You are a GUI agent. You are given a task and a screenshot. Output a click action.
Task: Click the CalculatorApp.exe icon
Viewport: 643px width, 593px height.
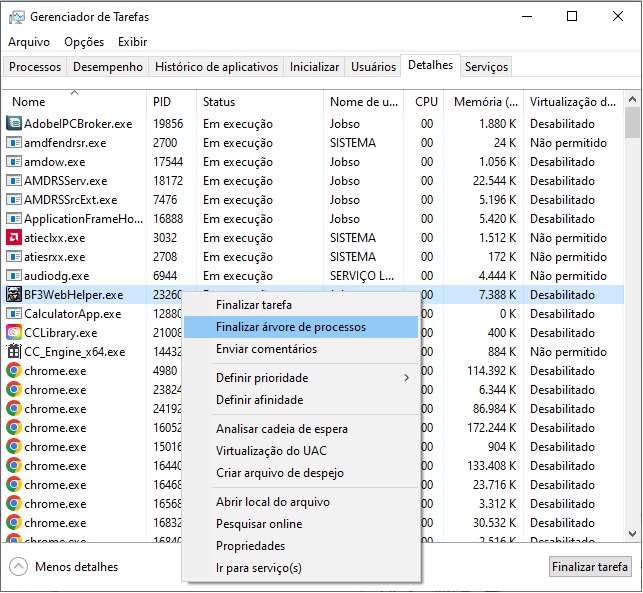(14, 314)
